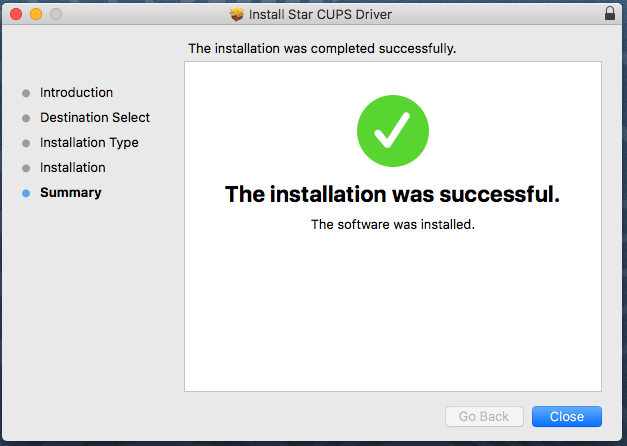Click the lock icon in title bar

611,14
